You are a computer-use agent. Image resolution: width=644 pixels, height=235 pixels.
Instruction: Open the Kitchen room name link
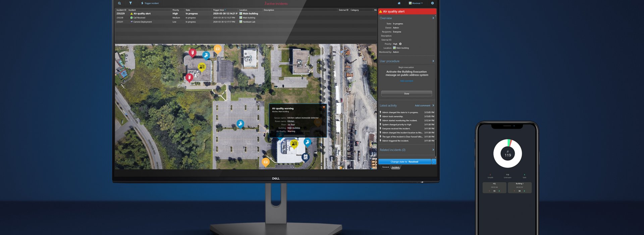(291, 121)
